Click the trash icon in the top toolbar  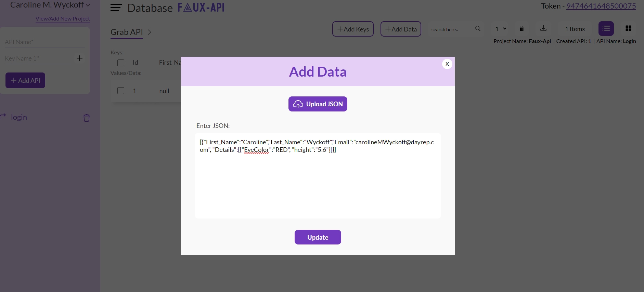coord(521,29)
